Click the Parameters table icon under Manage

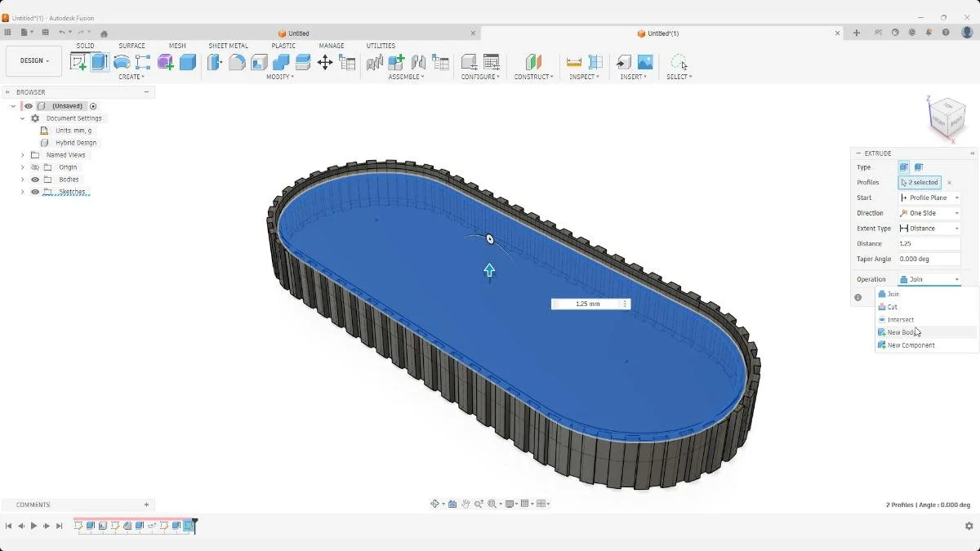point(346,63)
